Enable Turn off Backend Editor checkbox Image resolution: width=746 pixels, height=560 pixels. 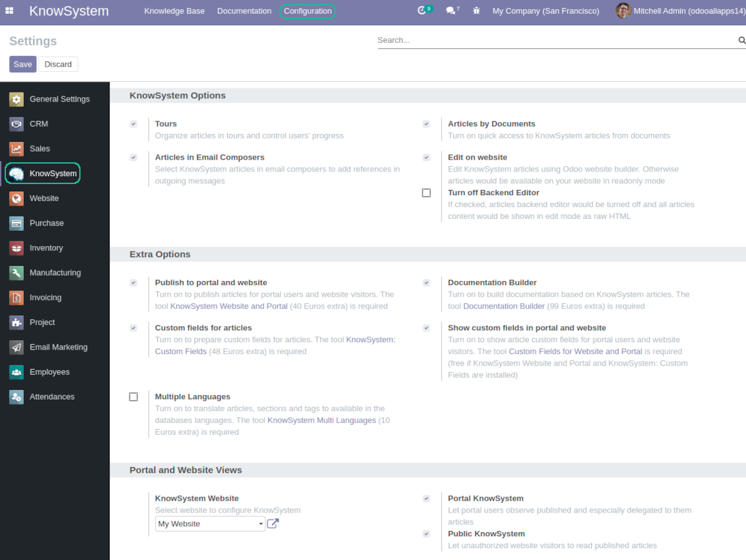426,193
